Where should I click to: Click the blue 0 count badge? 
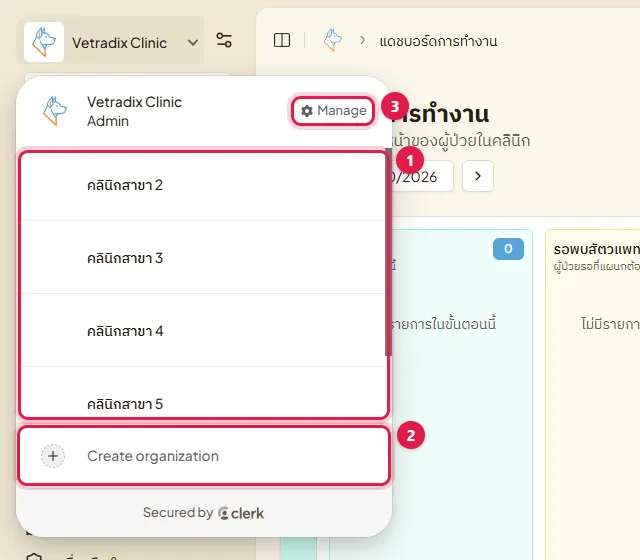click(x=508, y=249)
